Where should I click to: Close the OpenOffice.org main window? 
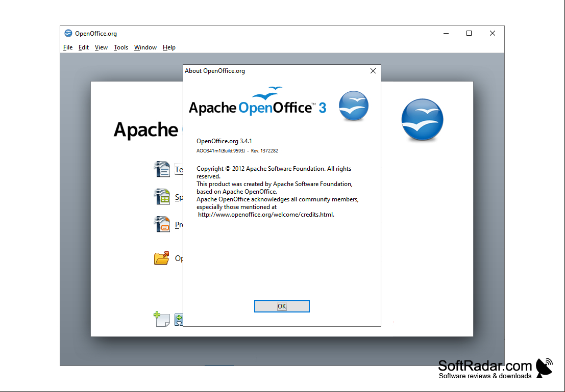point(492,34)
